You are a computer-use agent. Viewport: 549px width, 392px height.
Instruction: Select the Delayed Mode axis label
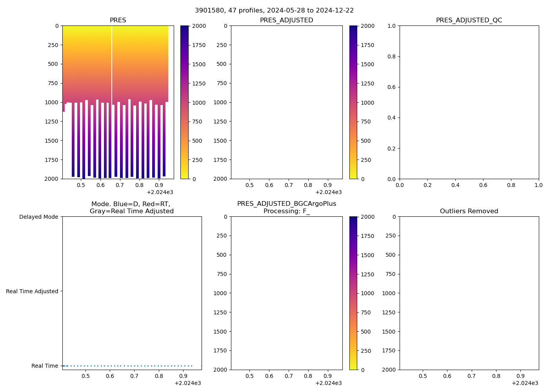pyautogui.click(x=38, y=217)
